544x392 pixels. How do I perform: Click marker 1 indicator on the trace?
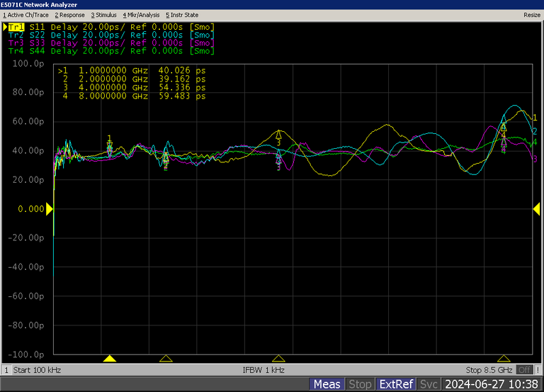coord(109,144)
